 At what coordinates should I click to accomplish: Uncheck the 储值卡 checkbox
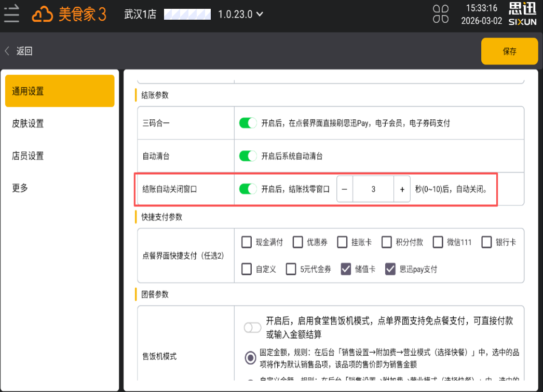click(x=346, y=269)
